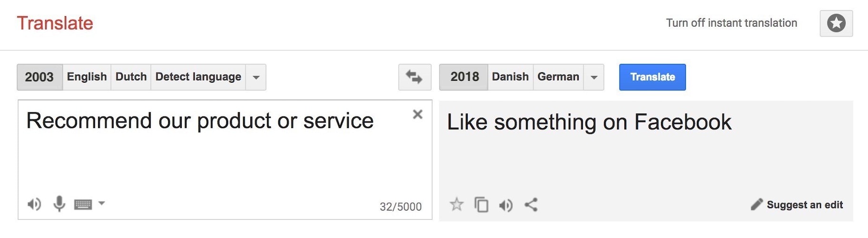
Task: Expand the source language dropdown
Action: 256,77
